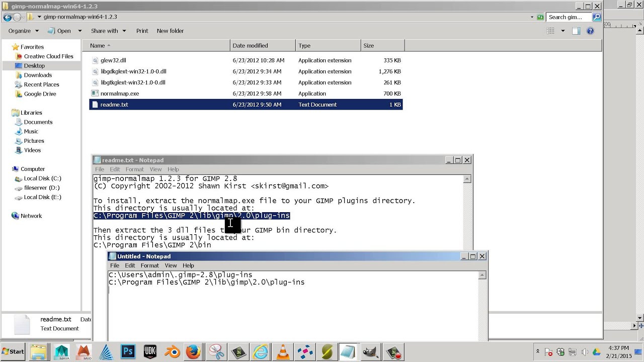Click the Start button
644x362 pixels.
click(x=14, y=351)
